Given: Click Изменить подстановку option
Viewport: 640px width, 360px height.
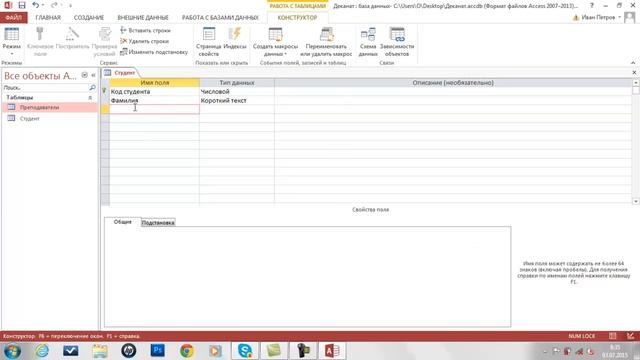Looking at the screenshot, I should point(154,52).
